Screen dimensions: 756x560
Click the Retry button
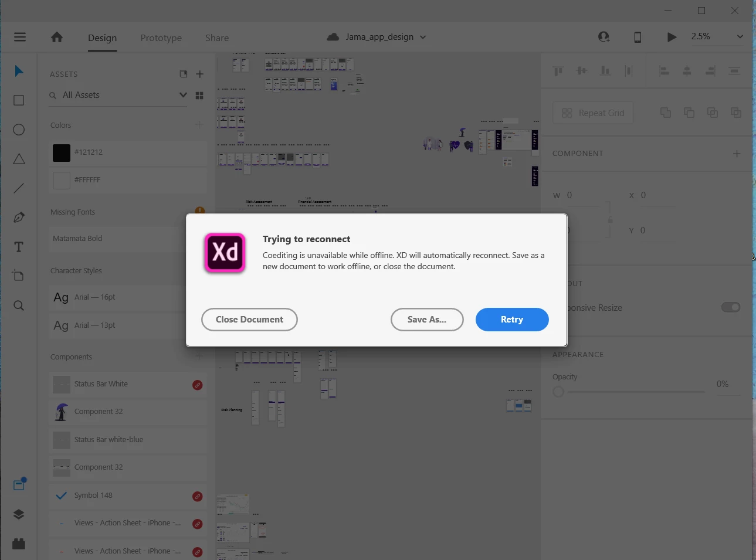[x=512, y=320]
